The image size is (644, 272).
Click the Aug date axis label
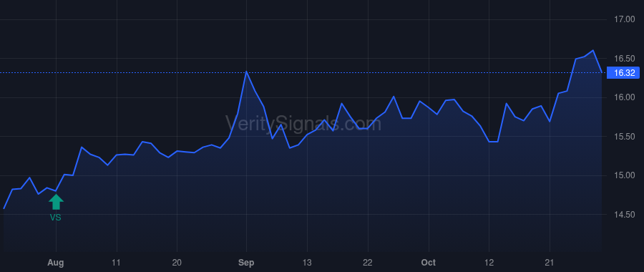[56, 263]
